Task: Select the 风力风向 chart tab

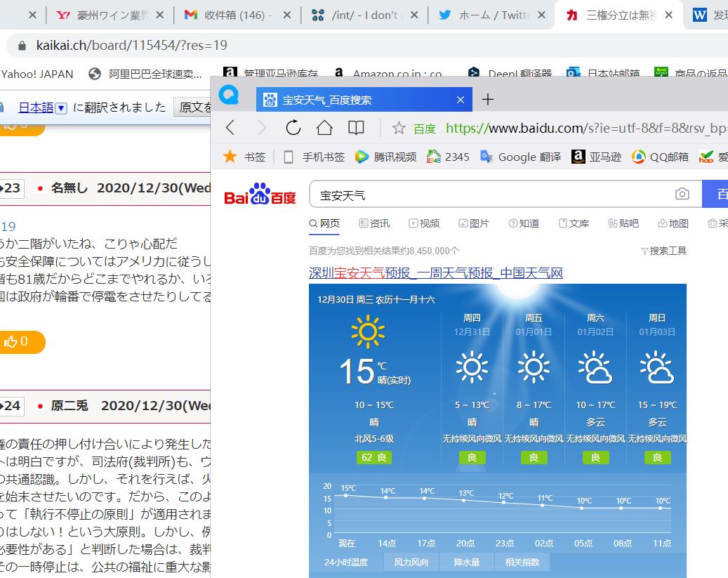Action: pos(411,562)
